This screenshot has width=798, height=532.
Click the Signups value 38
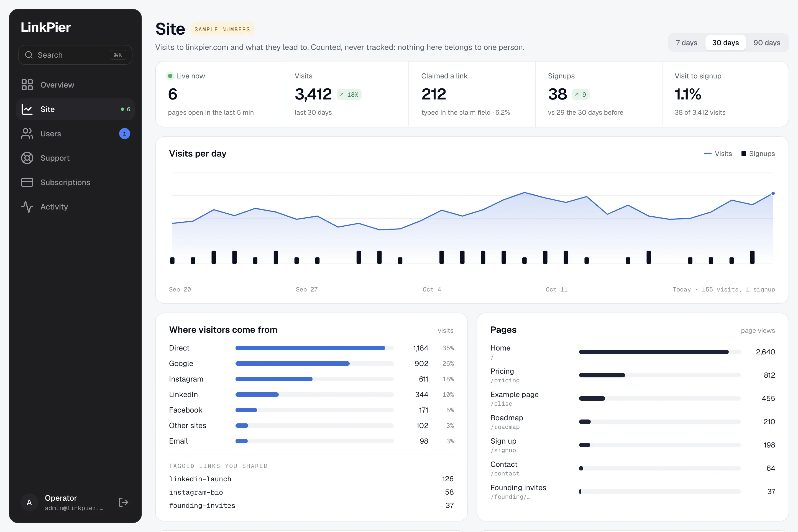pyautogui.click(x=557, y=94)
